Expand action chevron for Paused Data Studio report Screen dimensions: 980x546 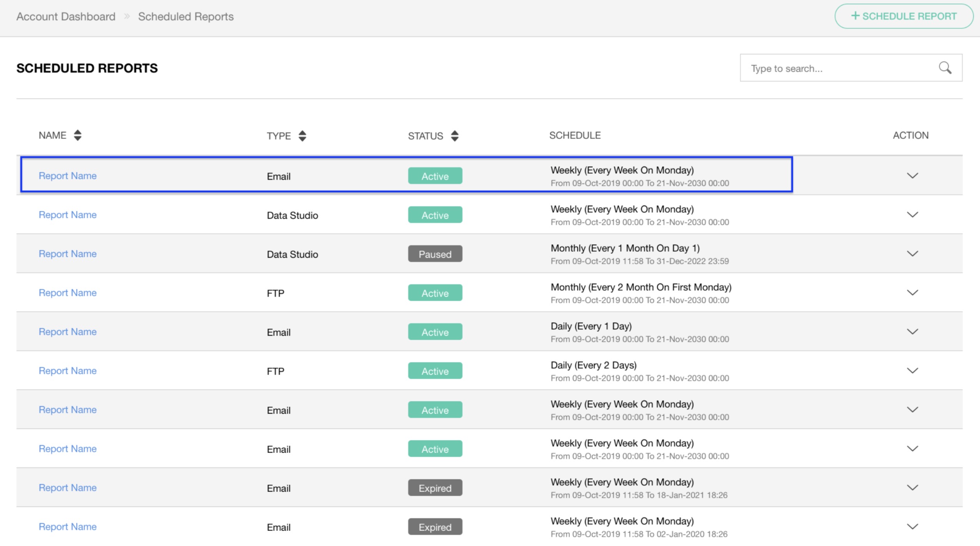912,253
